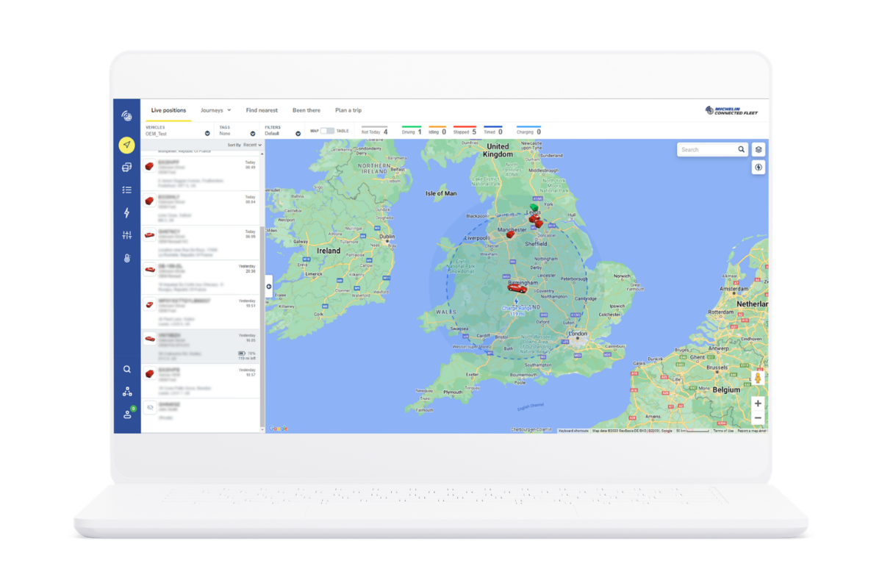The height and width of the screenshot is (588, 882).
Task: Open the thermometer icon in the sidebar
Action: coord(127,258)
